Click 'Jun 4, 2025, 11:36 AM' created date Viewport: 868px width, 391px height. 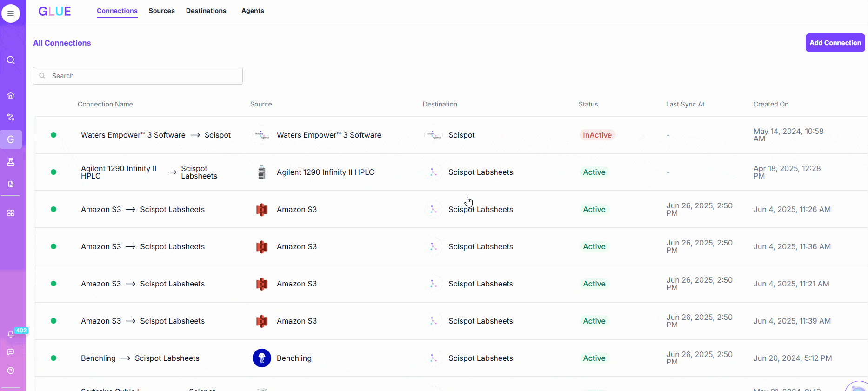click(792, 246)
